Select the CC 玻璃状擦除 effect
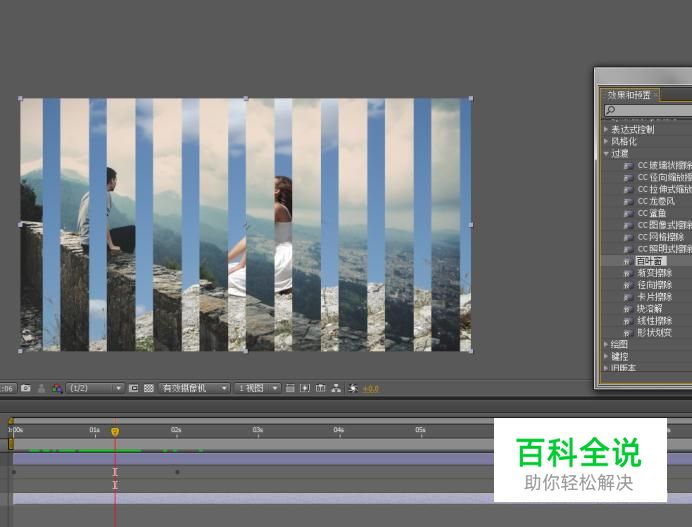This screenshot has width=692, height=527. click(x=665, y=165)
